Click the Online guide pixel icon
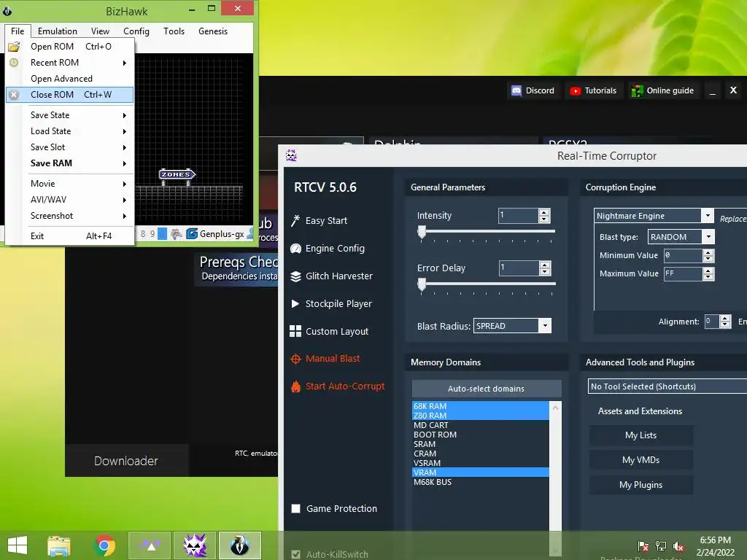Viewport: 747px width, 560px height. [x=637, y=90]
